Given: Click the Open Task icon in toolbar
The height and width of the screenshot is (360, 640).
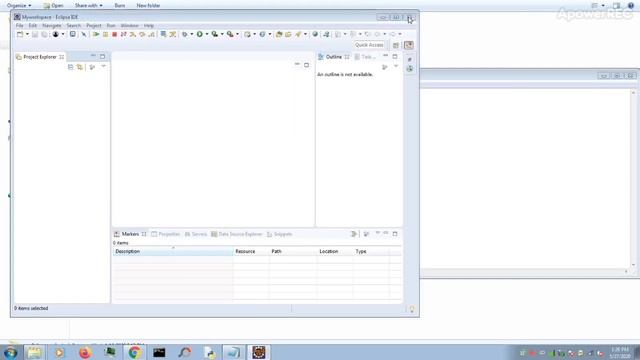Looking at the screenshot, I should tap(288, 34).
